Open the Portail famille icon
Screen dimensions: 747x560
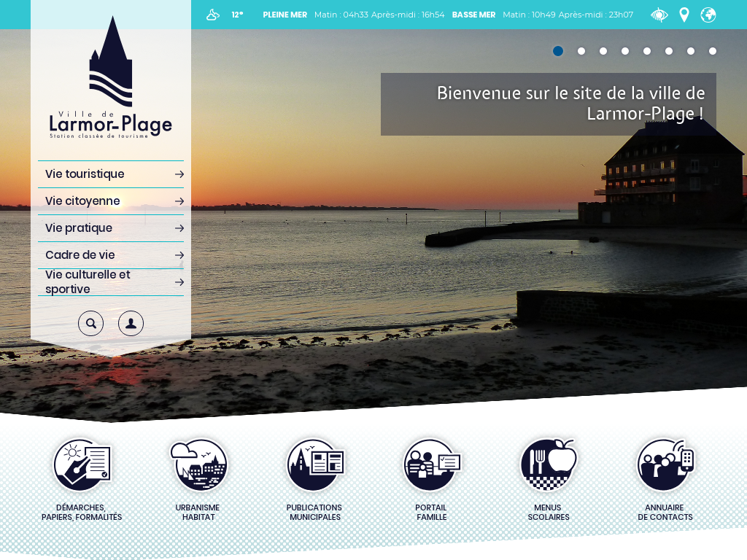(x=432, y=464)
